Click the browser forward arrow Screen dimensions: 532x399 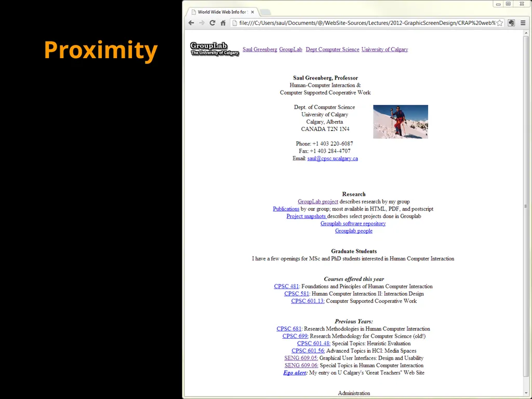coord(202,23)
